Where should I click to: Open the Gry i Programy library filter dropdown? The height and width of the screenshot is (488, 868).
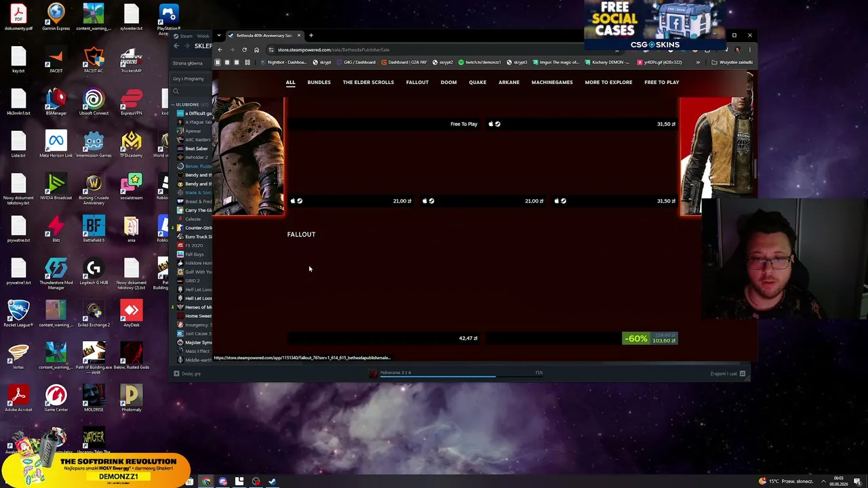point(189,79)
